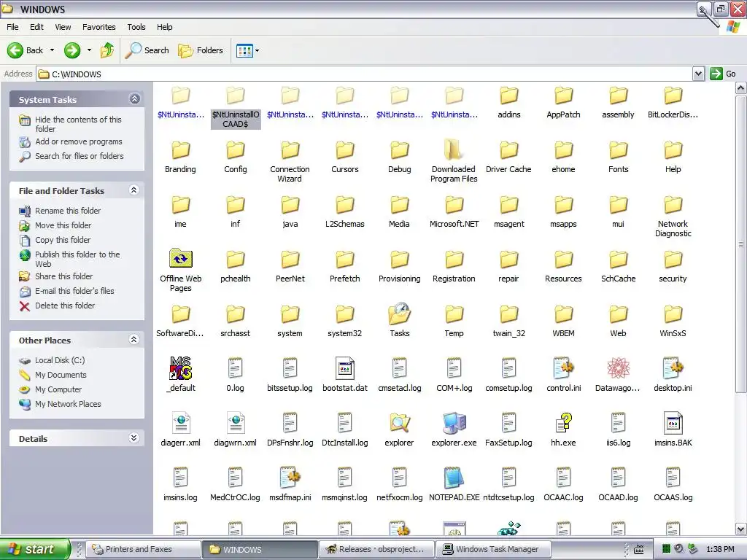The image size is (747, 560).
Task: Click the scrollbar up arrow
Action: click(x=741, y=87)
